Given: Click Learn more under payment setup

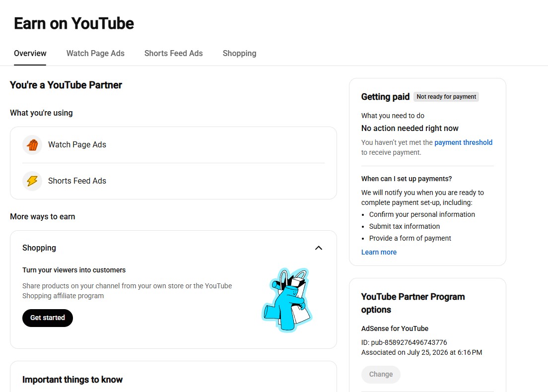Looking at the screenshot, I should coord(379,252).
